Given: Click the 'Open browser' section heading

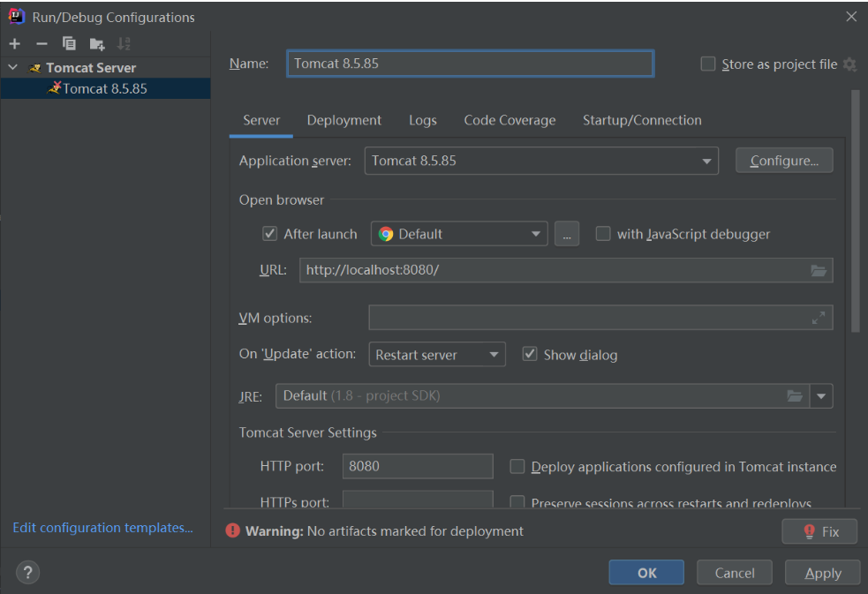Looking at the screenshot, I should (281, 199).
